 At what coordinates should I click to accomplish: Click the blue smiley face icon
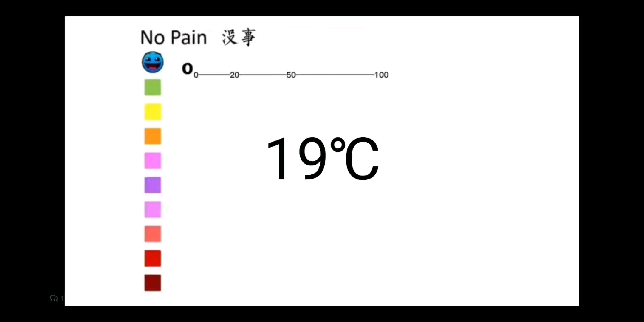pos(152,62)
